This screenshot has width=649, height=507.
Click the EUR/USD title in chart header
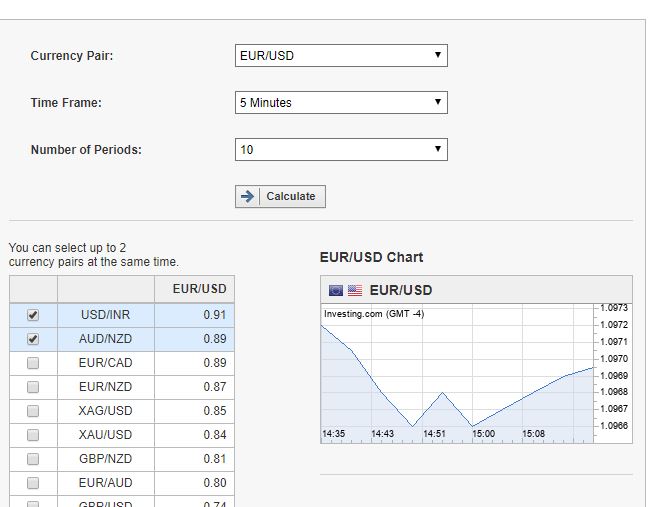click(401, 291)
